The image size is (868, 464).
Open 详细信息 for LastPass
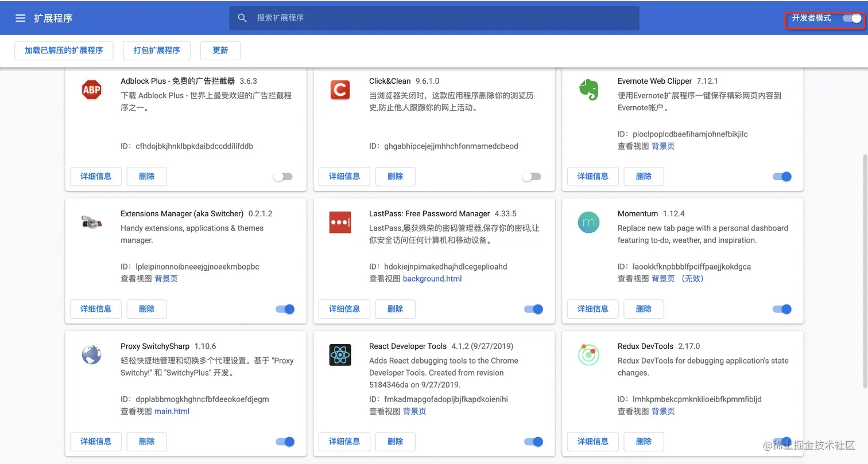coord(344,309)
